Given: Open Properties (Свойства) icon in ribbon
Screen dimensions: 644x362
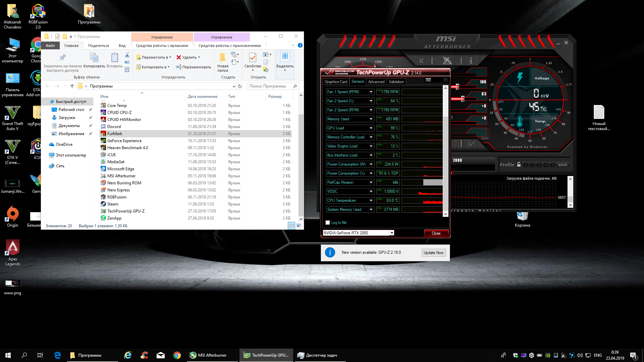Looking at the screenshot, I should (253, 58).
